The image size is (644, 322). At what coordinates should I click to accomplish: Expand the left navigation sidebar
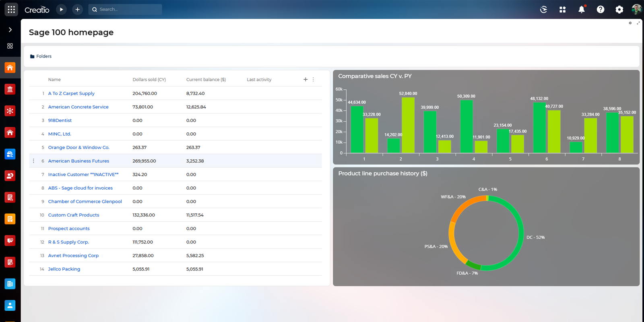[x=10, y=30]
